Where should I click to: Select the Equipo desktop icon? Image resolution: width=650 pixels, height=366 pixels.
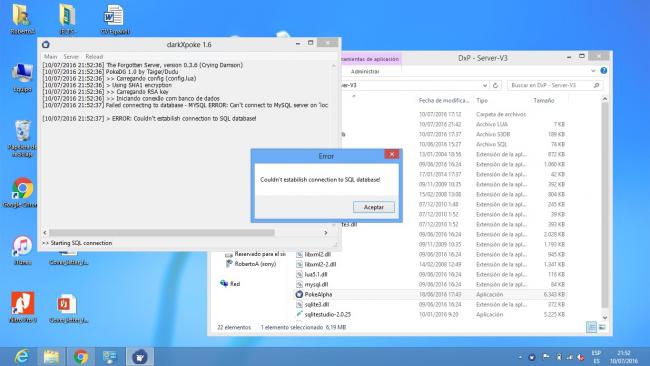coord(22,78)
